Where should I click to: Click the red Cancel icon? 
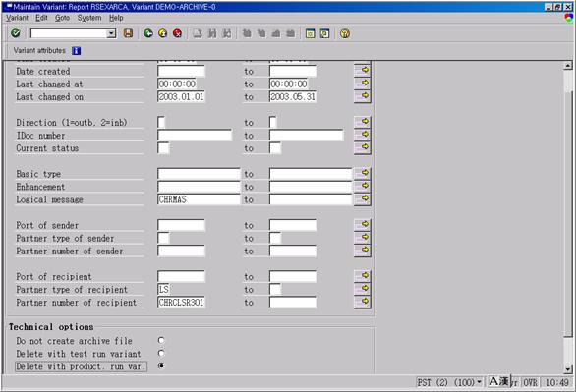178,33
